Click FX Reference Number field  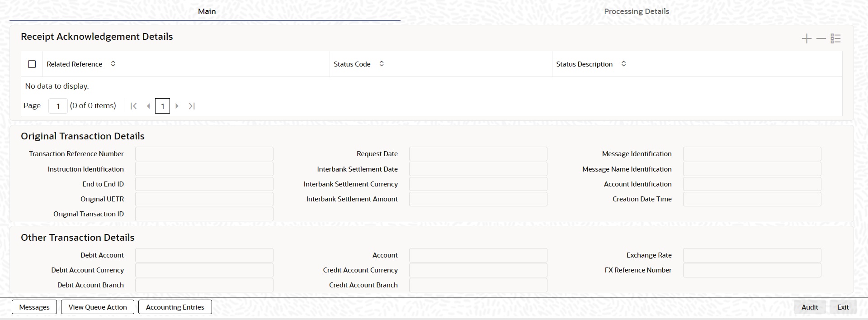click(x=752, y=270)
